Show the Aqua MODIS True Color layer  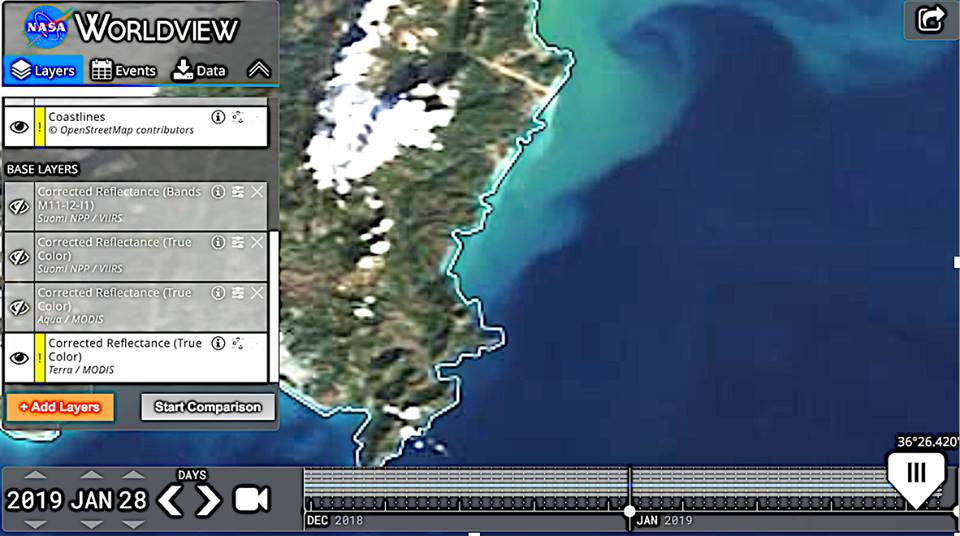coord(19,307)
